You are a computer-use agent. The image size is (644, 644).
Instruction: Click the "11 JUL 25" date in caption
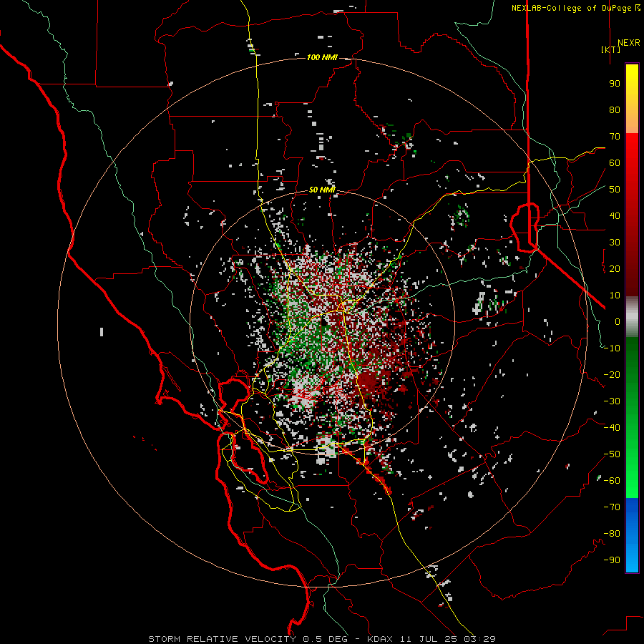coord(429,639)
